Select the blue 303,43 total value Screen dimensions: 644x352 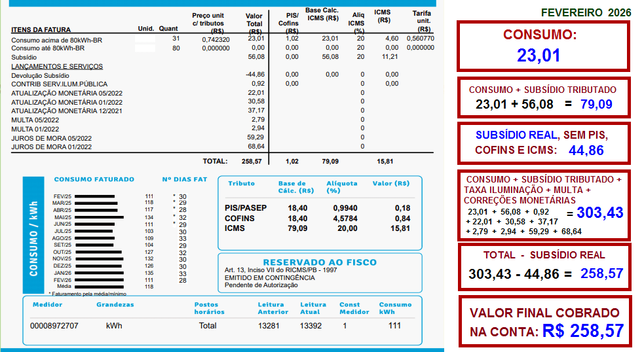pyautogui.click(x=600, y=213)
